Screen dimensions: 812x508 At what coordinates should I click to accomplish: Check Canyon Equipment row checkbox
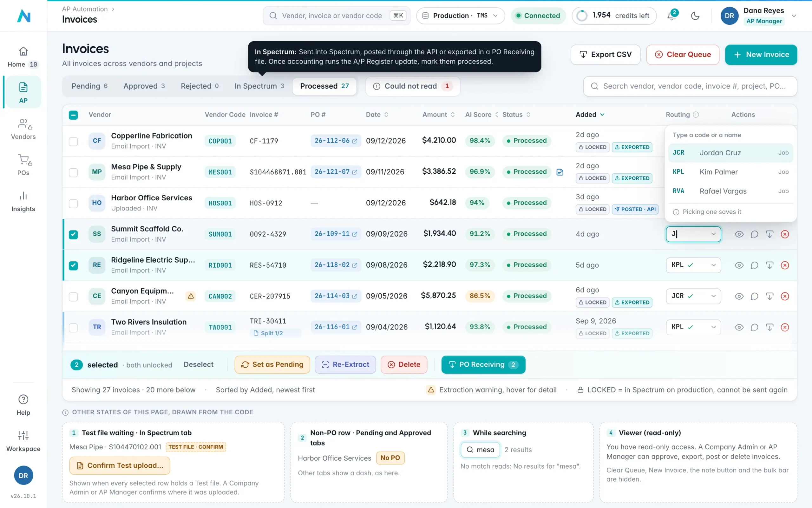pos(73,297)
